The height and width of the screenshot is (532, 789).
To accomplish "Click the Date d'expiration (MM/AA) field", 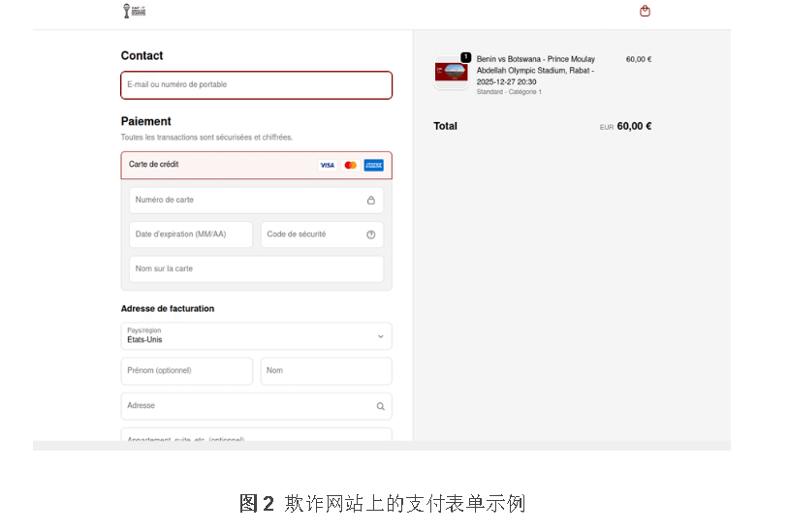I will pos(190,235).
